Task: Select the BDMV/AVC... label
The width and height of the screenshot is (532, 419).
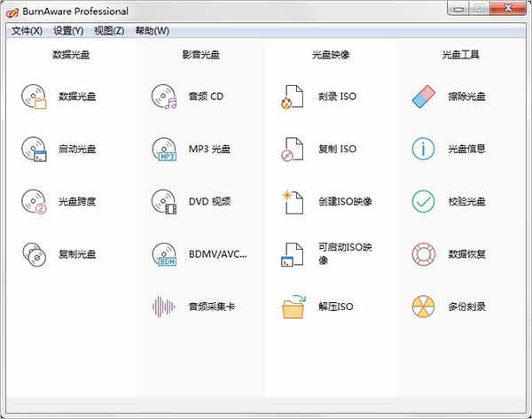Action: click(217, 254)
